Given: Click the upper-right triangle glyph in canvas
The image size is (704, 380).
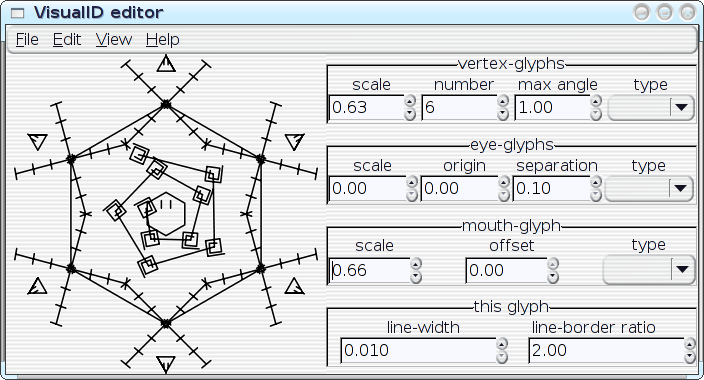Looking at the screenshot, I should click(295, 141).
